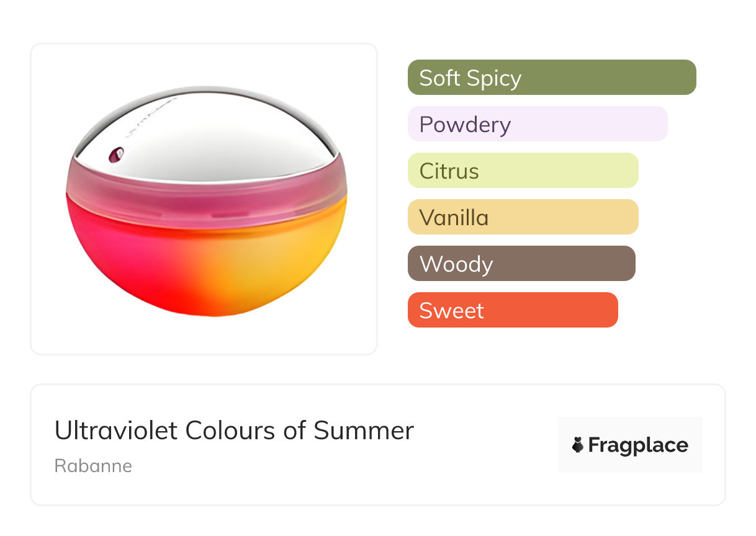Select the Citrus accord bar
Viewport: 756px width, 536px height.
coord(523,171)
